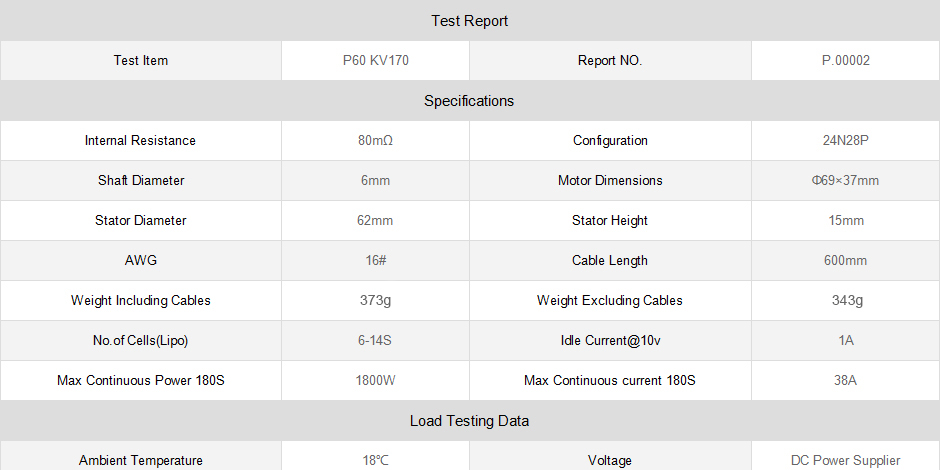Click the 62mm stator diameter value
940x470 pixels.
[x=375, y=221]
